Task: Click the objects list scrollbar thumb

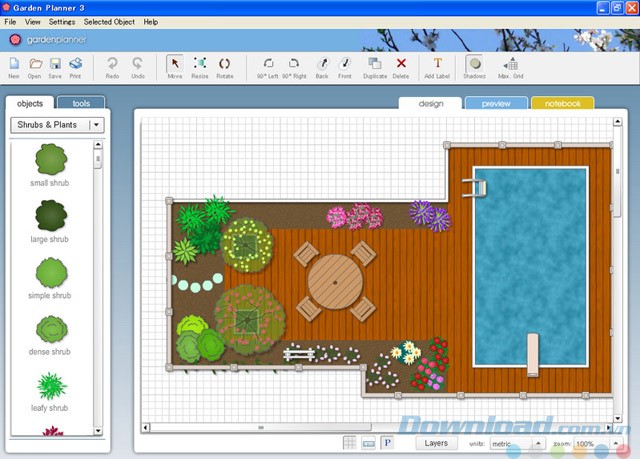Action: (x=98, y=159)
